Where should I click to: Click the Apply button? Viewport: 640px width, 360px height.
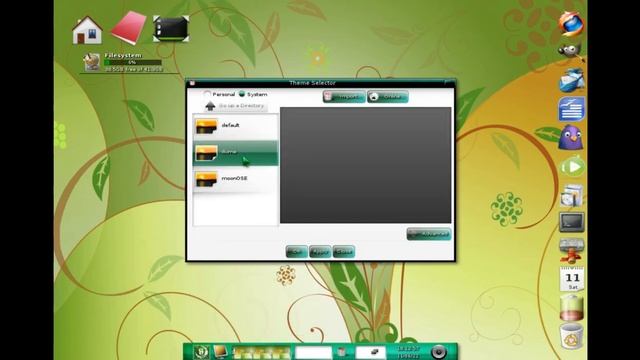(320, 252)
